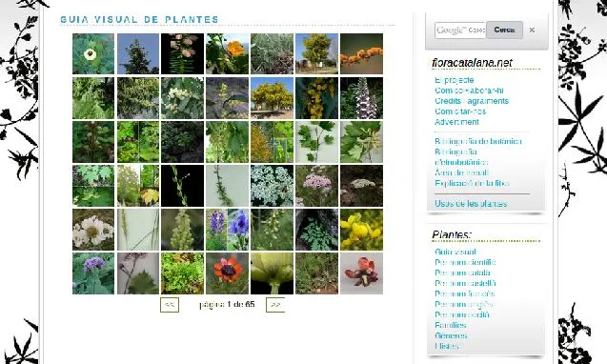607x364 pixels.
Task: Open the blue monkshood flowers thumbnail
Action: pos(227,230)
